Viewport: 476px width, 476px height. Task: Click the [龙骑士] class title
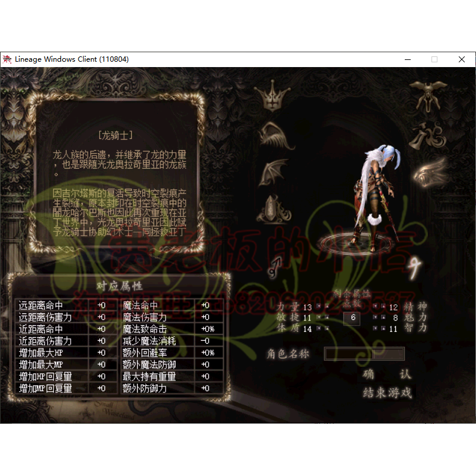click(x=116, y=135)
